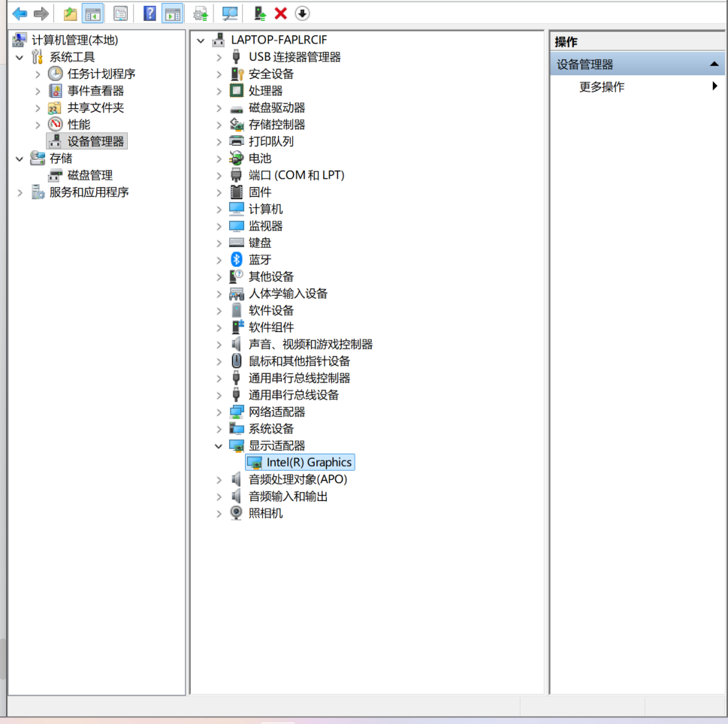Collapse the 设备管理器 actions section header
The image size is (728, 724).
tap(714, 65)
